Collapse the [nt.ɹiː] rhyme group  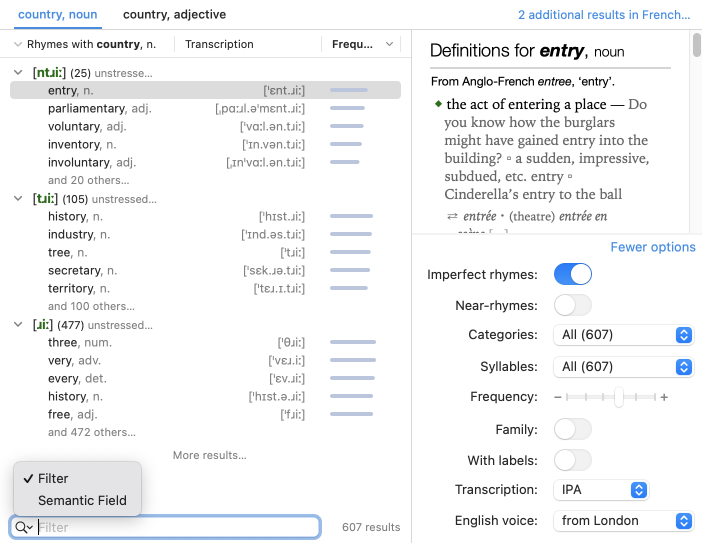tap(19, 73)
